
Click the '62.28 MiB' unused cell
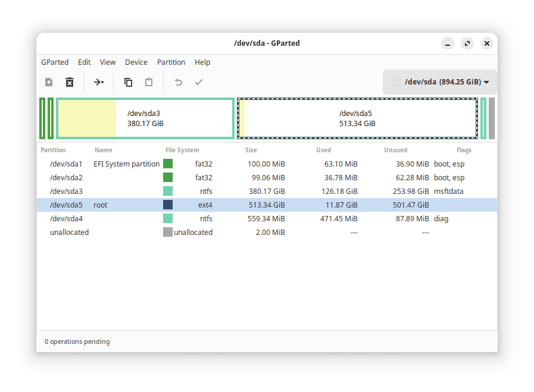click(x=412, y=178)
